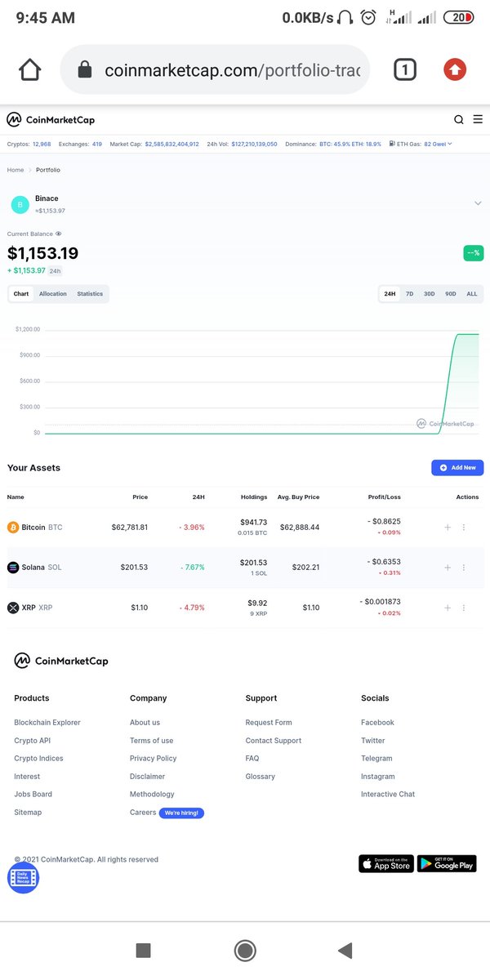The image size is (490, 980).
Task: Tap the Solana coin icon
Action: tap(13, 568)
